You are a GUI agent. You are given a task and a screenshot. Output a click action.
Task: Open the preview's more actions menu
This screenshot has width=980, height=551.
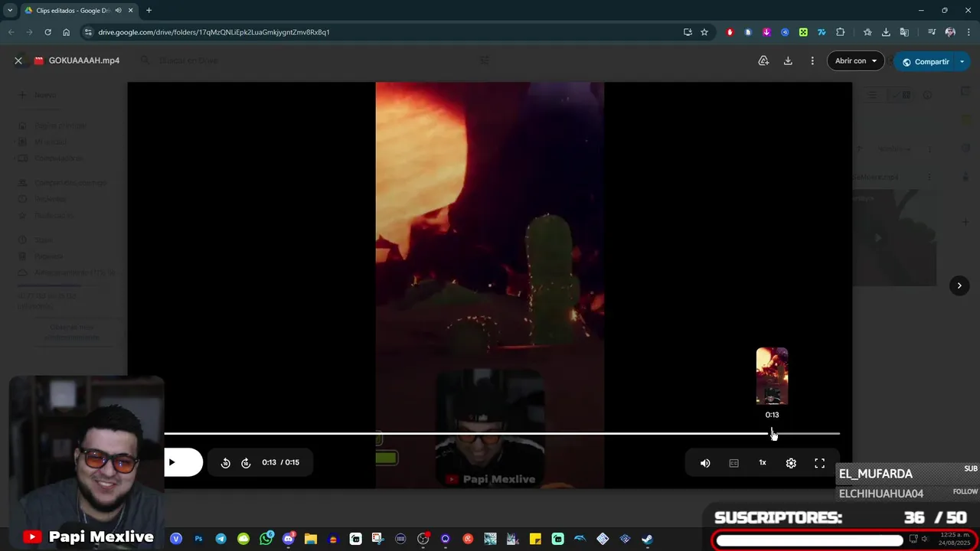[812, 60]
